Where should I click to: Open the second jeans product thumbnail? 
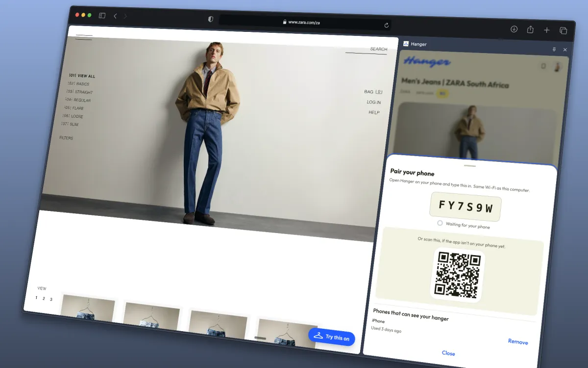(151, 316)
